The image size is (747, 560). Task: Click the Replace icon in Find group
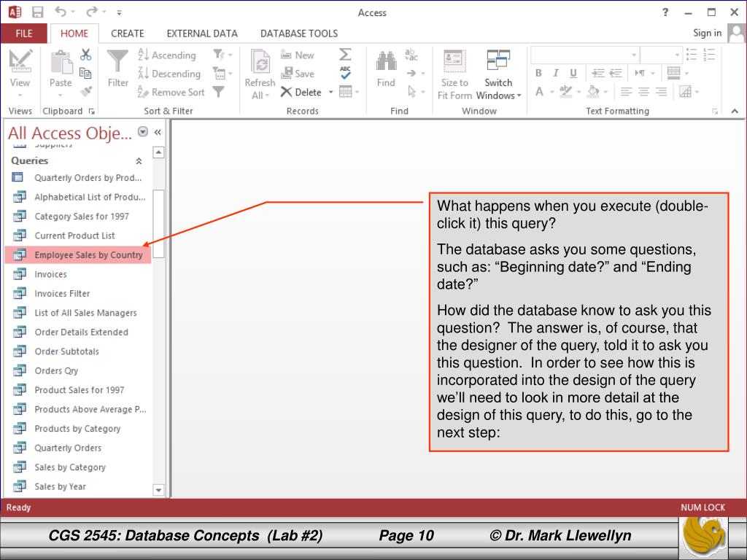tap(411, 54)
